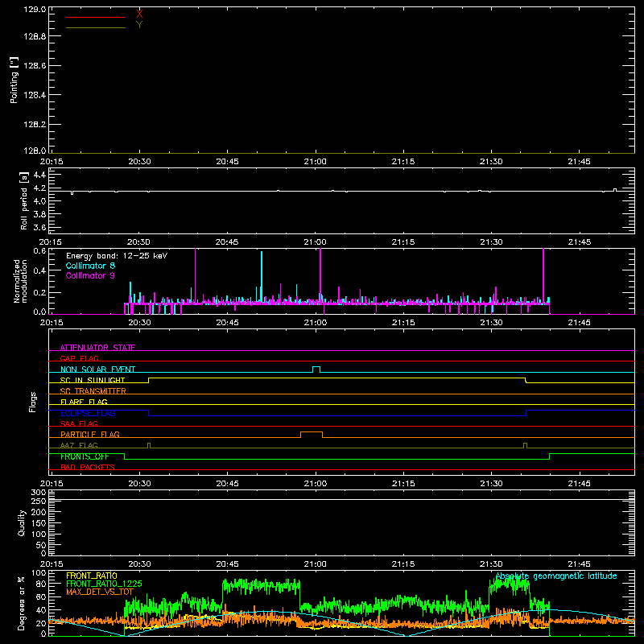This screenshot has height=644, width=644.
Task: Click the Energy band: 12-25 keV label
Action: click(x=117, y=256)
